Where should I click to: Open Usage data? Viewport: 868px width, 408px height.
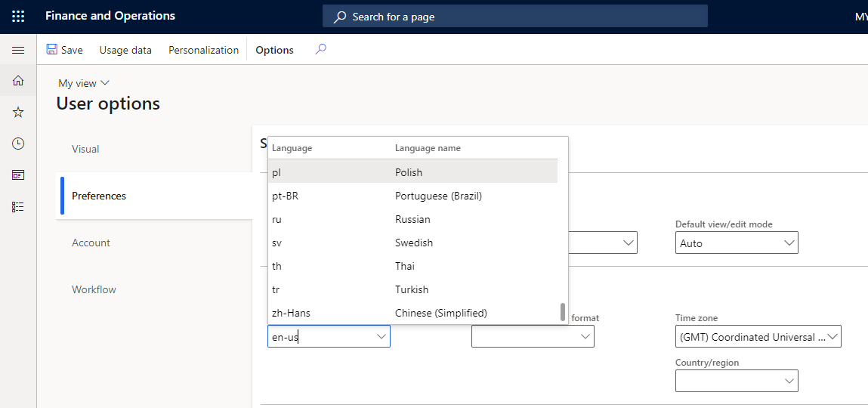tap(125, 50)
